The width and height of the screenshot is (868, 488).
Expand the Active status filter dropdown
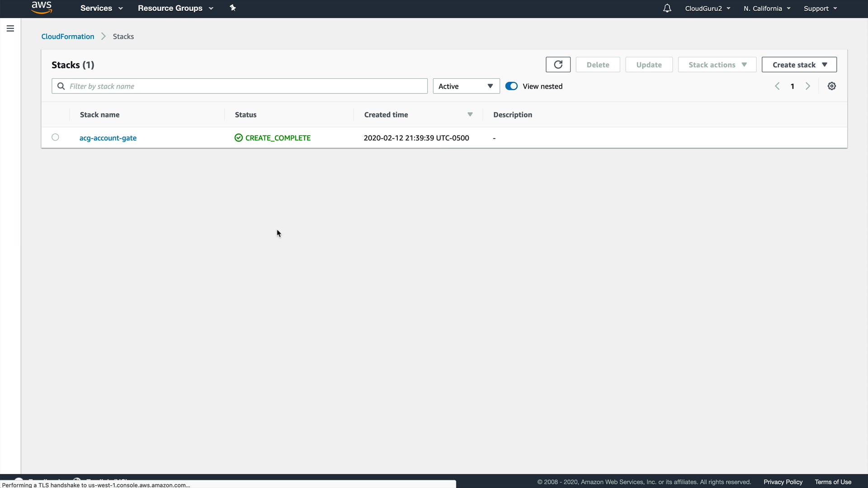coord(466,86)
